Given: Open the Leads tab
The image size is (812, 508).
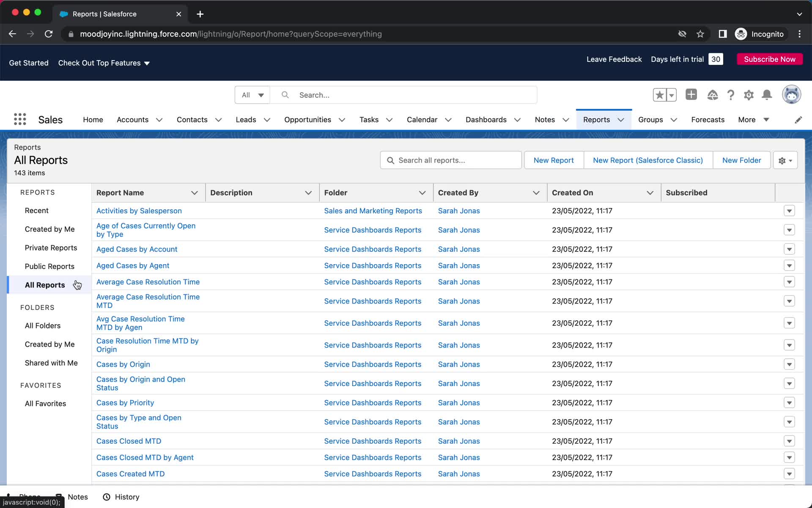Looking at the screenshot, I should (246, 120).
